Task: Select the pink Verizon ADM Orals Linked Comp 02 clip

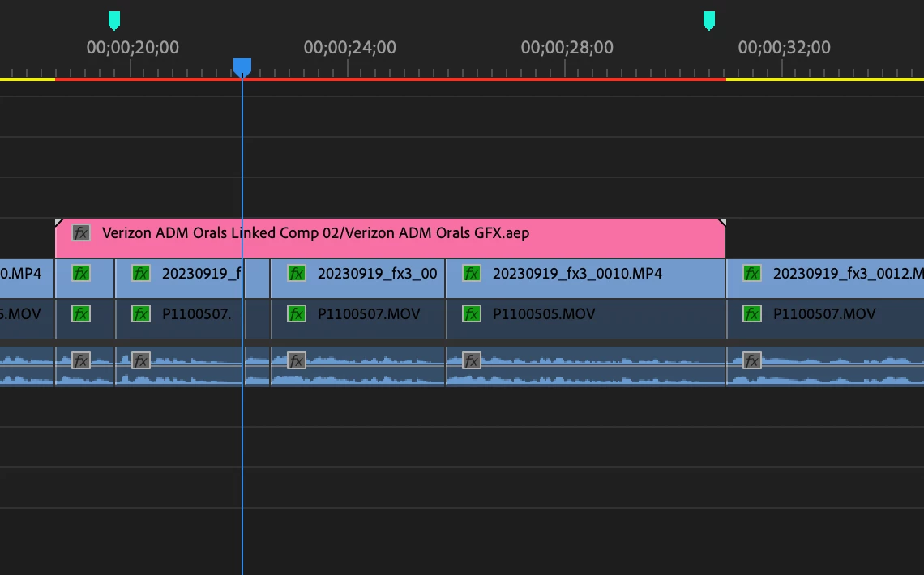Action: (390, 238)
